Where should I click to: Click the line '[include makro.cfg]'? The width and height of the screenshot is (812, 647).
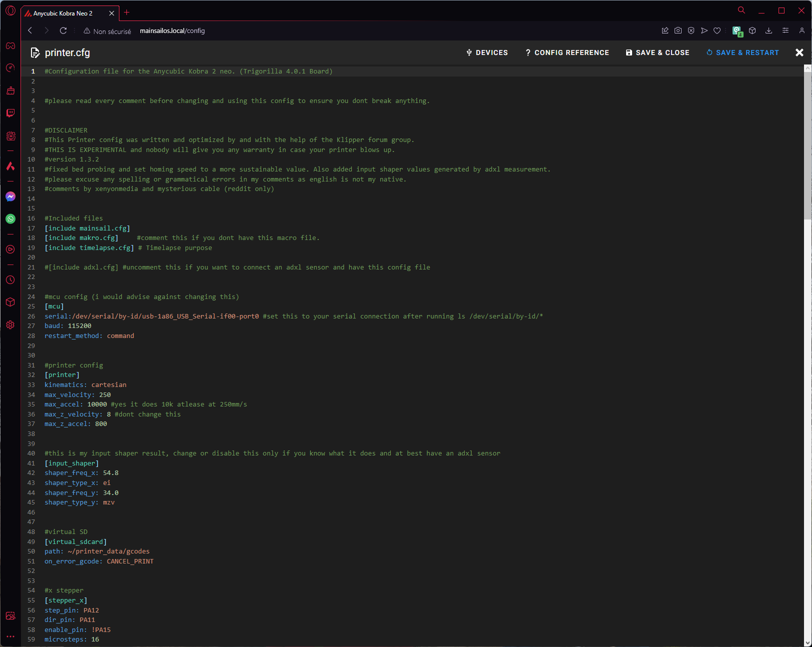coord(81,238)
